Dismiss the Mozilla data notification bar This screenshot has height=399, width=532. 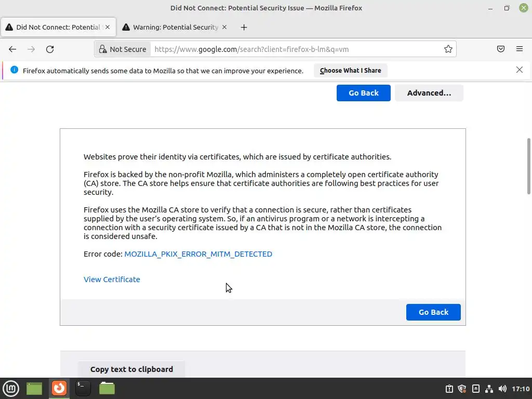click(x=520, y=70)
